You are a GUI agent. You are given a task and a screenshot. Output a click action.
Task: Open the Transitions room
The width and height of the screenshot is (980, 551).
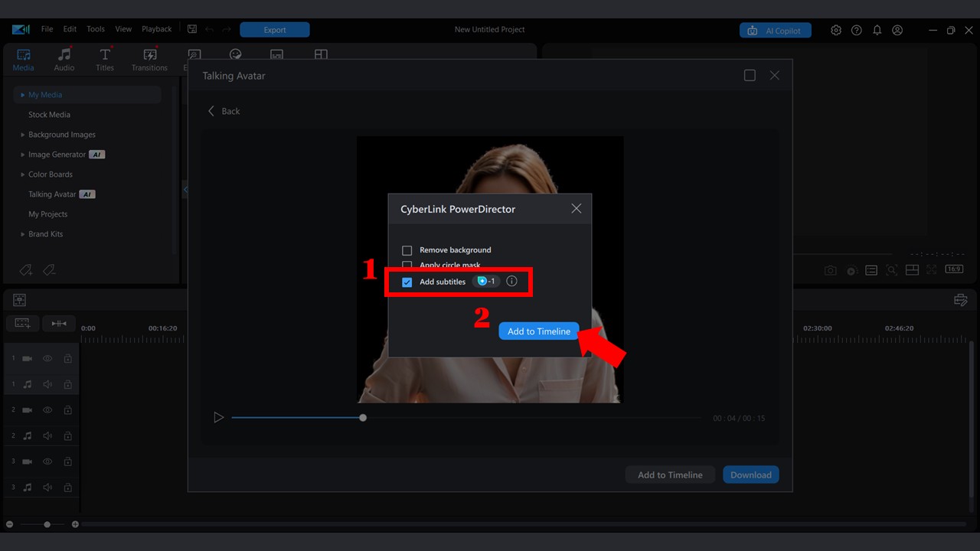coord(149,59)
